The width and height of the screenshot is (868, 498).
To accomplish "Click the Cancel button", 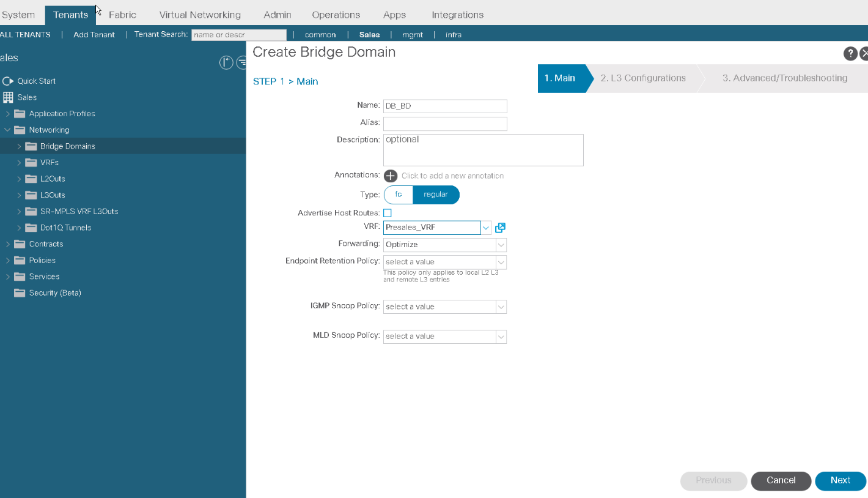I will (x=781, y=481).
